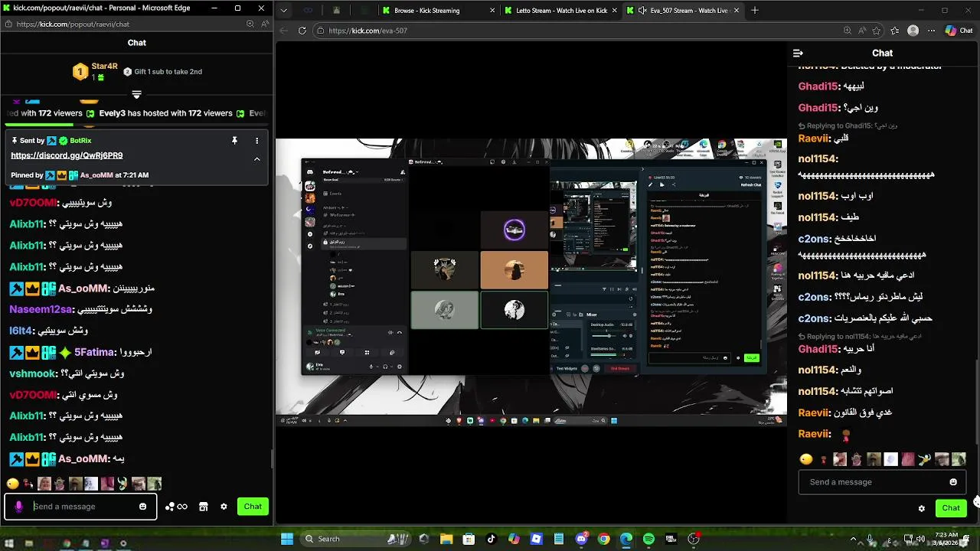Click 5Fatima username in popout chat

coord(93,353)
